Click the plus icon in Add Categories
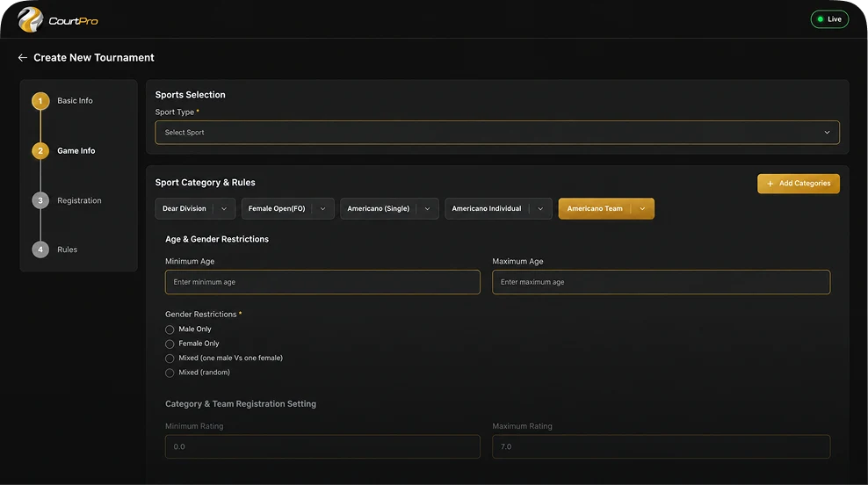 click(770, 184)
